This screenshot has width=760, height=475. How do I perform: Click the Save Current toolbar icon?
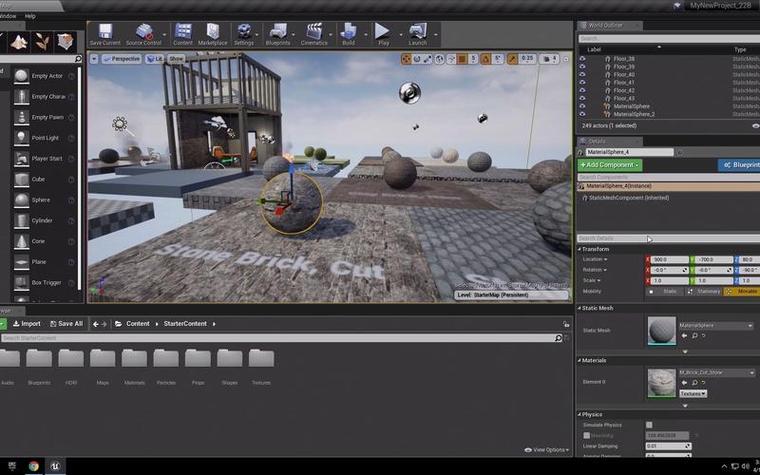coord(105,32)
